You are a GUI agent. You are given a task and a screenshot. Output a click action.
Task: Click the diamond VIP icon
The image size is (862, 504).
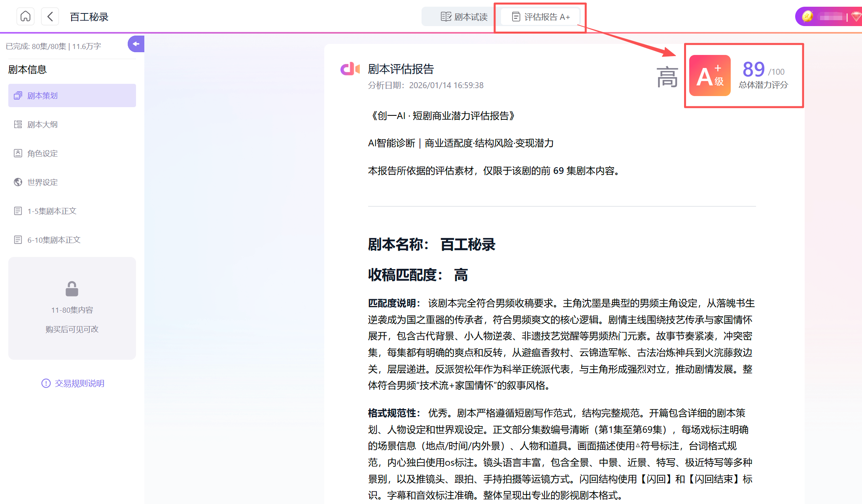point(856,17)
